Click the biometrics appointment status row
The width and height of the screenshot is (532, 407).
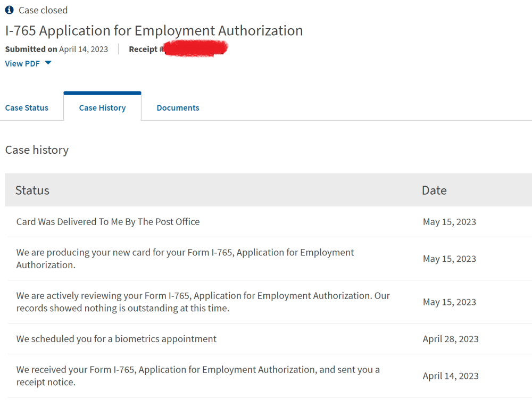pos(270,339)
